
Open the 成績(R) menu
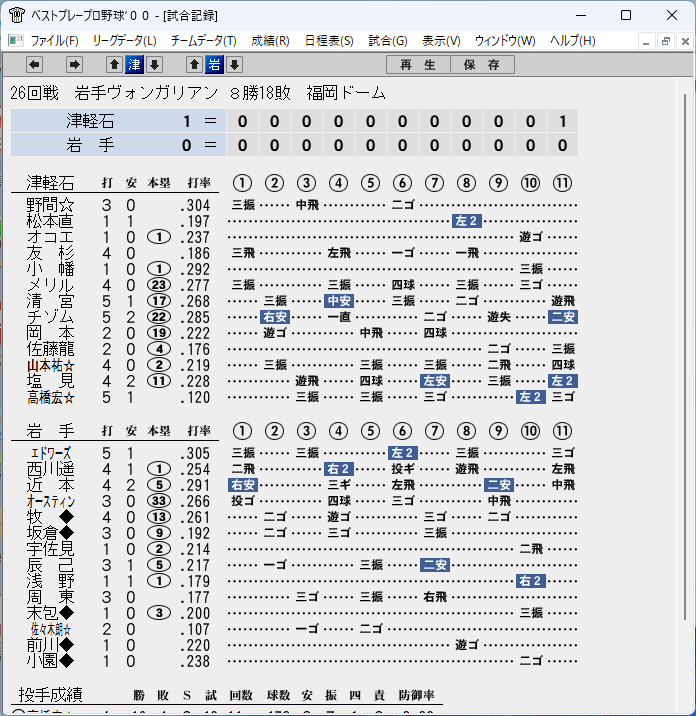click(x=270, y=41)
